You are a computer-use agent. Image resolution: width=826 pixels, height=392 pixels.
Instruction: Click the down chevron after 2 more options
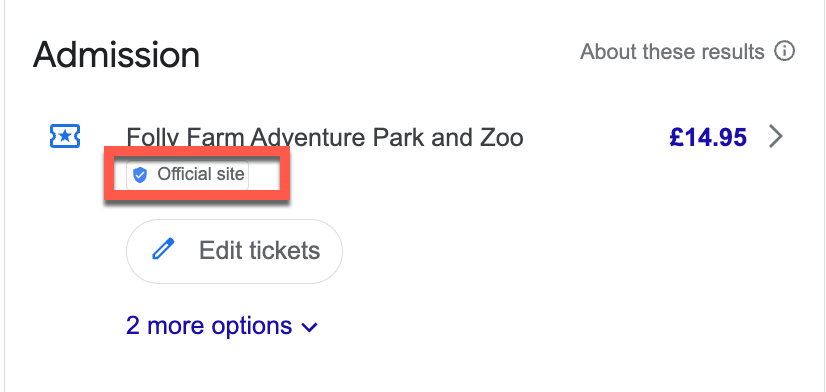pos(309,327)
